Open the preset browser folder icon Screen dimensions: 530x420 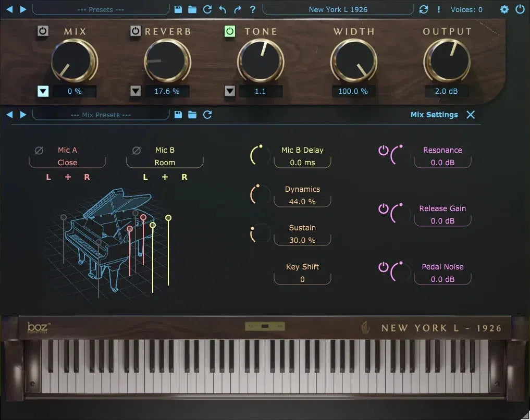click(x=192, y=9)
